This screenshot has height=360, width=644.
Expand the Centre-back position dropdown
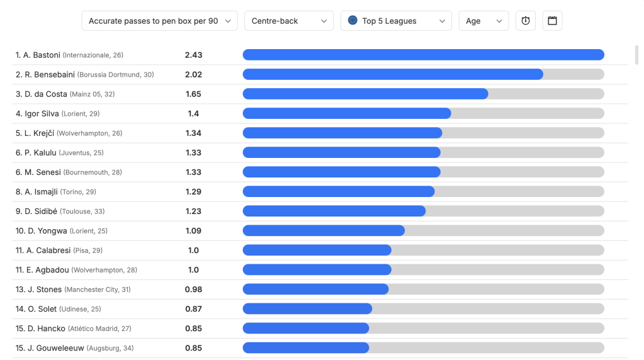(x=289, y=21)
